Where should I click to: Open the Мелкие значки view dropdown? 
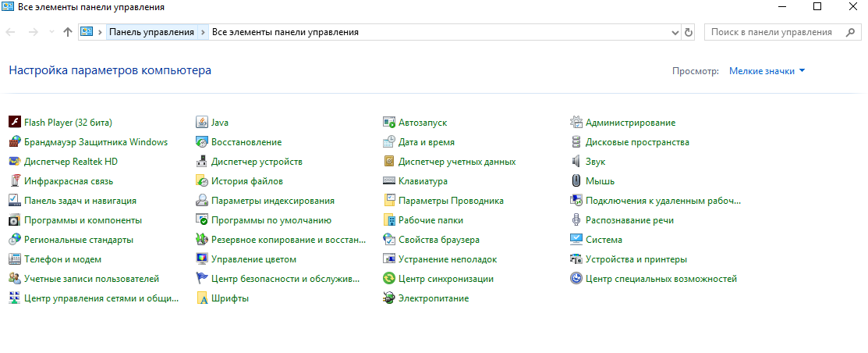767,71
